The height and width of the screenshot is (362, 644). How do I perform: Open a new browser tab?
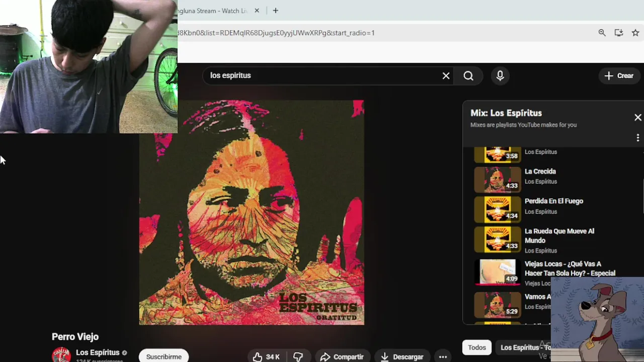275,11
